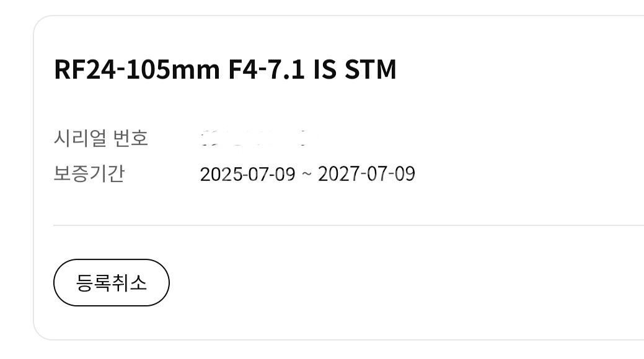Click the 보증기간 label
This screenshot has width=644, height=359.
(x=89, y=174)
